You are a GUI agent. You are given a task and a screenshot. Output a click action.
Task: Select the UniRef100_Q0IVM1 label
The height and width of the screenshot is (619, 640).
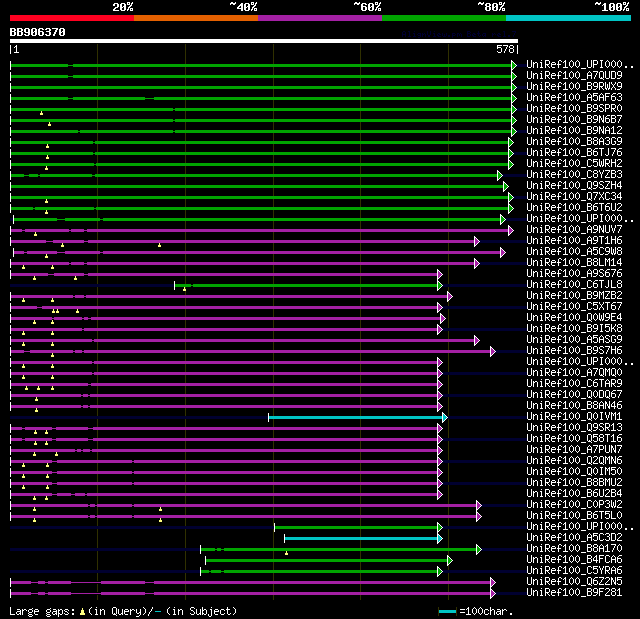[574, 417]
